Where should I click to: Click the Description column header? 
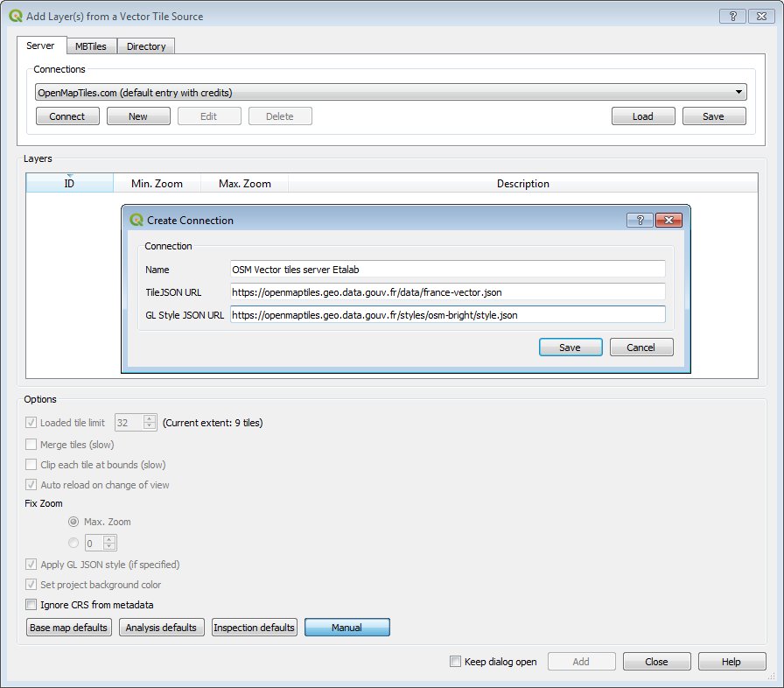coord(523,184)
